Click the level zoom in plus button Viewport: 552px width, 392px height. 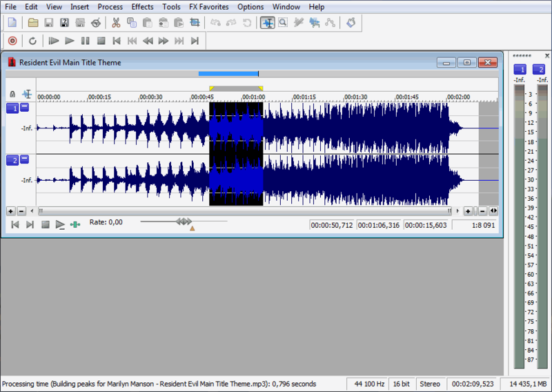coord(11,210)
